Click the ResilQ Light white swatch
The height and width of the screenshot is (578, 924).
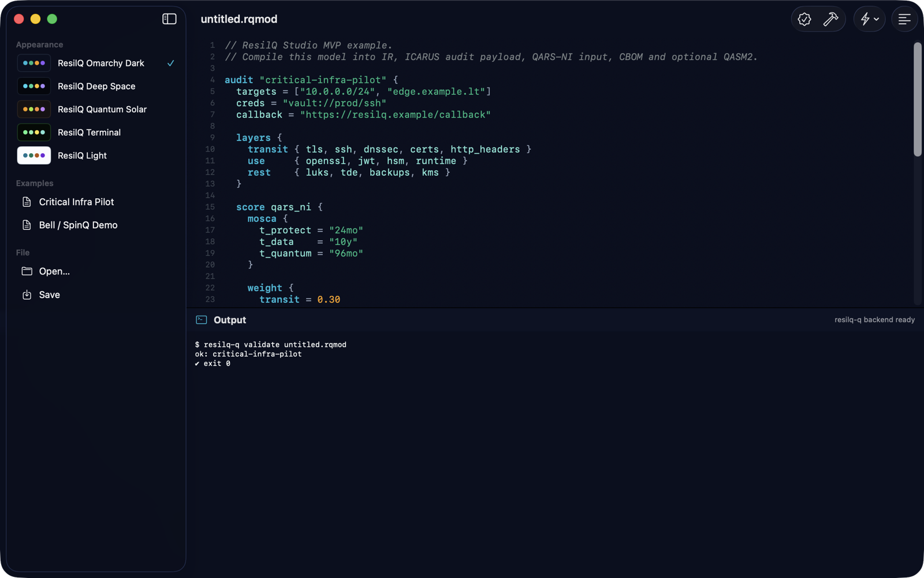click(34, 155)
